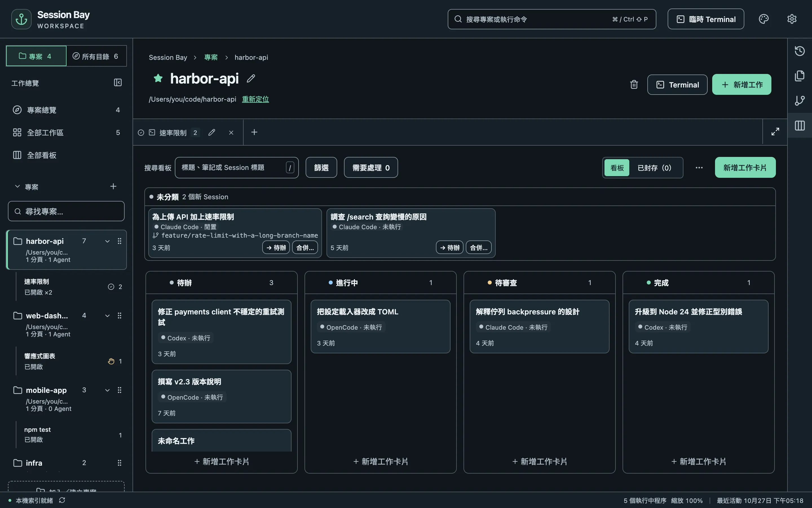Collapse sidebar using the 工作總覽 panel icon
Image resolution: width=812 pixels, height=508 pixels.
(x=118, y=83)
